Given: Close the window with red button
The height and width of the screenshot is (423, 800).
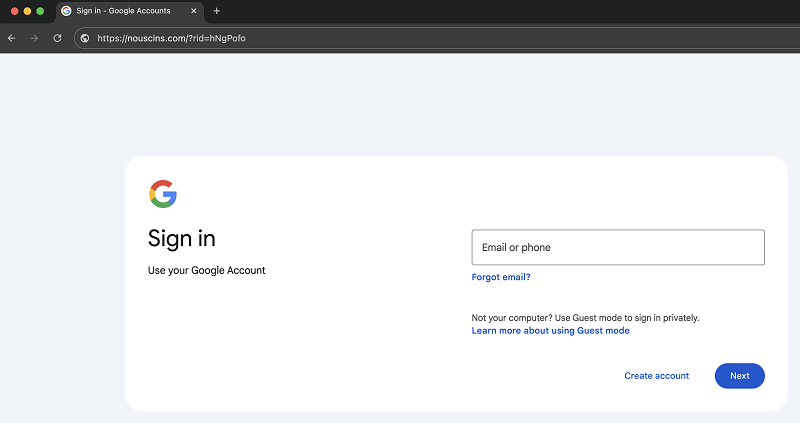Looking at the screenshot, I should (x=15, y=11).
